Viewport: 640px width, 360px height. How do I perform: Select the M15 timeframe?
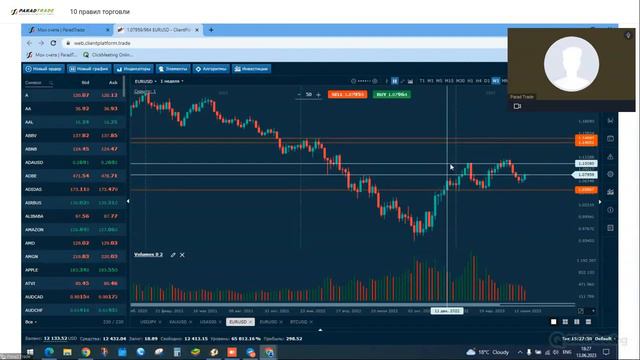click(x=449, y=81)
